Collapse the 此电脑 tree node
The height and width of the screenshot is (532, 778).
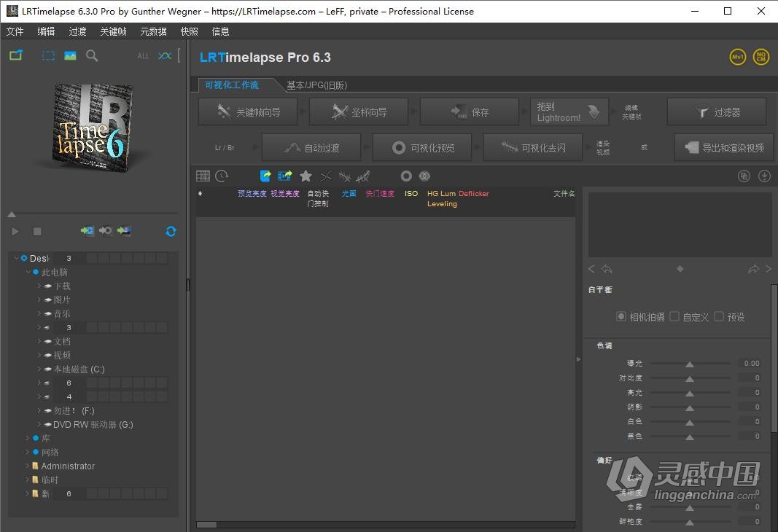pos(28,272)
